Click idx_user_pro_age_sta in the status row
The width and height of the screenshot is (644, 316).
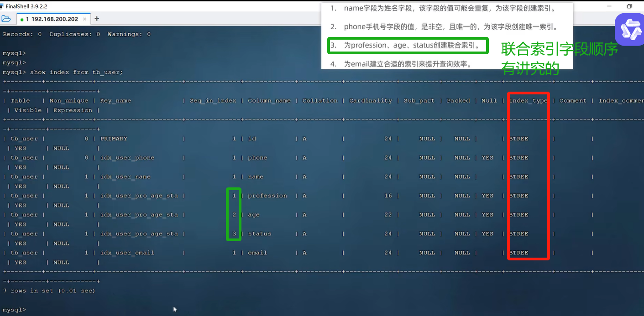point(139,234)
